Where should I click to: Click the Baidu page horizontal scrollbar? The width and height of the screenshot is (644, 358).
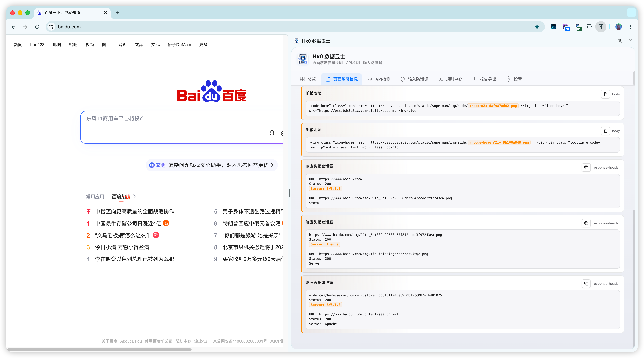click(x=99, y=349)
